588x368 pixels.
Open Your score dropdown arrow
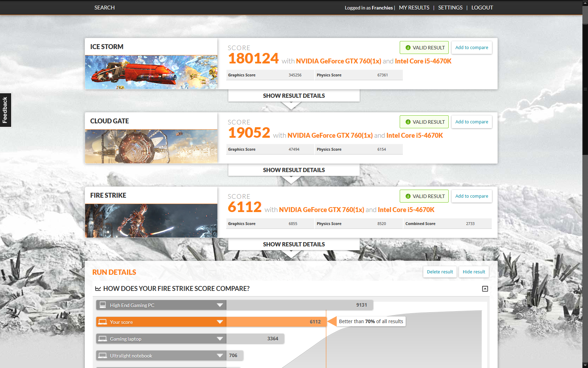[x=220, y=322]
